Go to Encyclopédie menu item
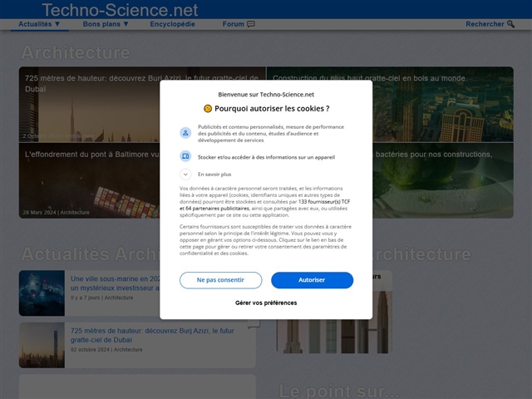532x399 pixels. (x=172, y=24)
